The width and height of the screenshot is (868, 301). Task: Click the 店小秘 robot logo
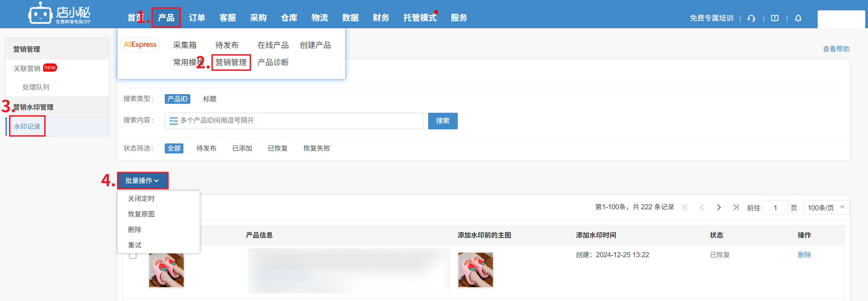(x=40, y=14)
